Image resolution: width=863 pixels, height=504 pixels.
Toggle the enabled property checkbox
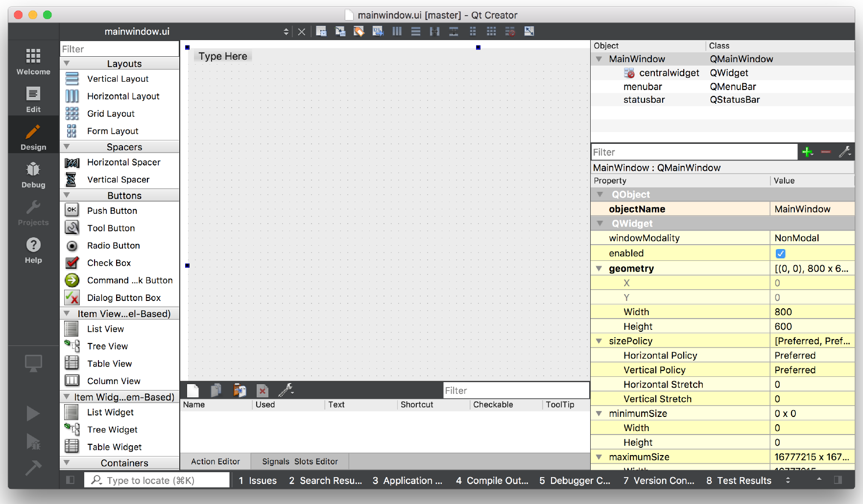point(781,253)
